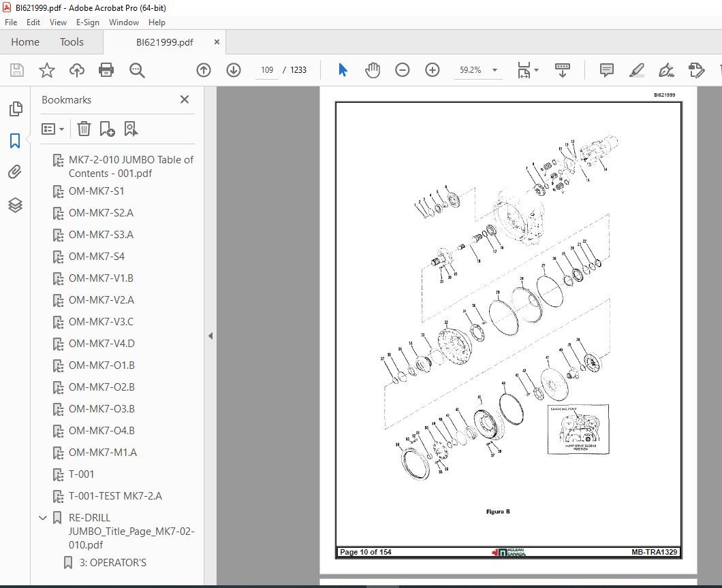The height and width of the screenshot is (588, 722).
Task: Toggle the Page Thumbnails panel
Action: (15, 109)
